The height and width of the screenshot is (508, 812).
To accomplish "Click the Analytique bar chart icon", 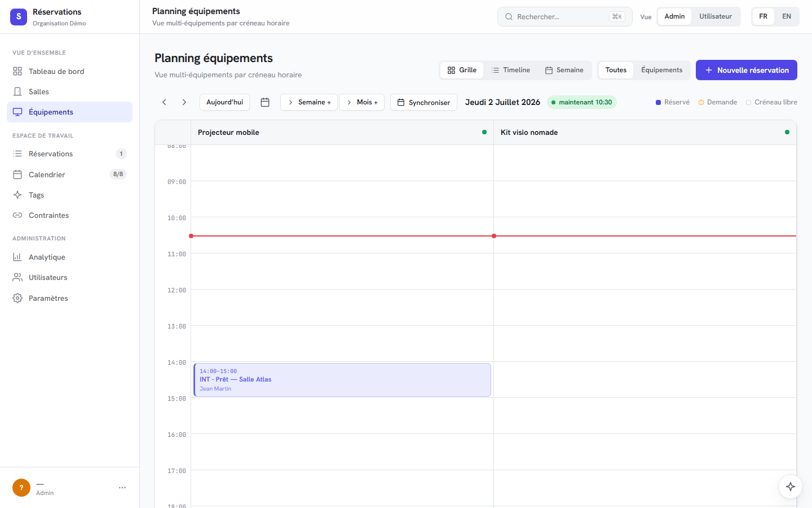I will point(17,257).
